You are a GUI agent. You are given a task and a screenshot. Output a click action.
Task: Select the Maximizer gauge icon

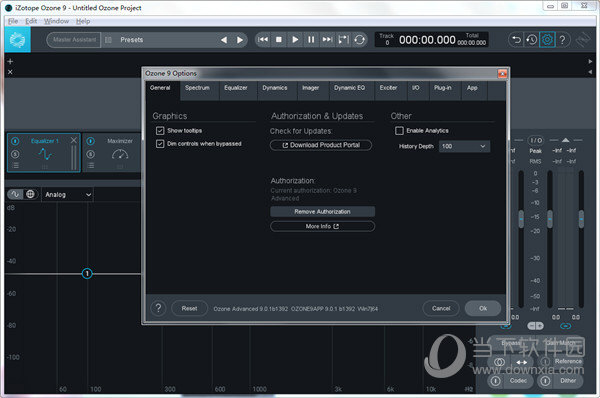[120, 154]
